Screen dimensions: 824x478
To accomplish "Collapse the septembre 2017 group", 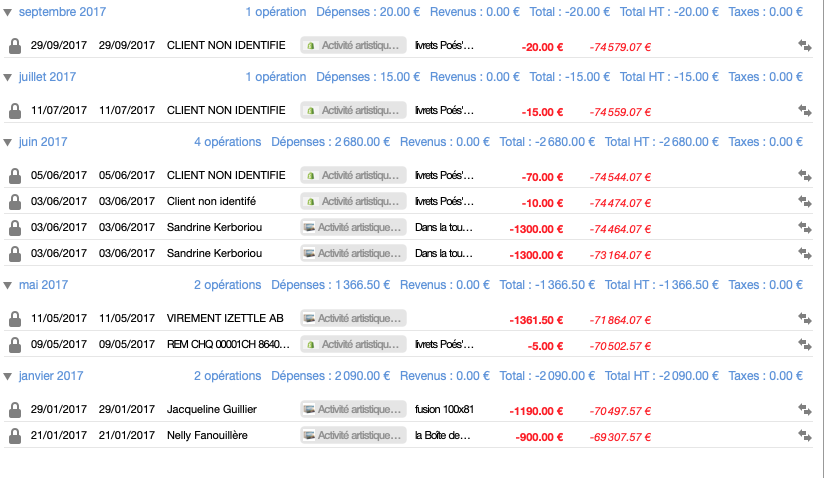I will pyautogui.click(x=8, y=13).
